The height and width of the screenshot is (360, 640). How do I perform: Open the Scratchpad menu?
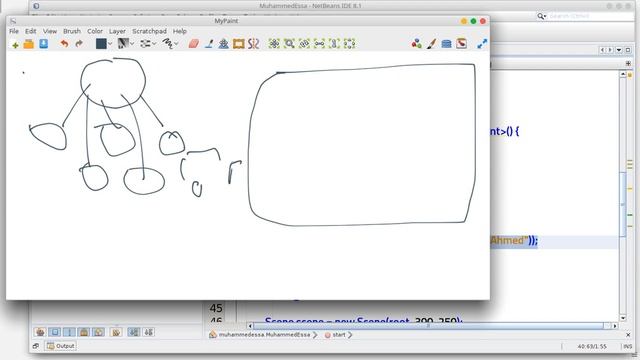[x=149, y=31]
